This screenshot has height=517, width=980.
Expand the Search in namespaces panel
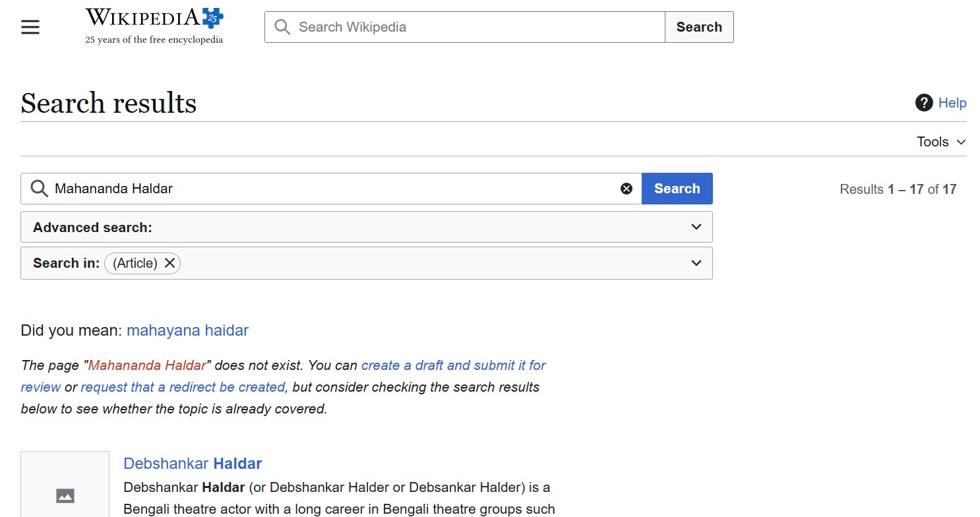(696, 263)
